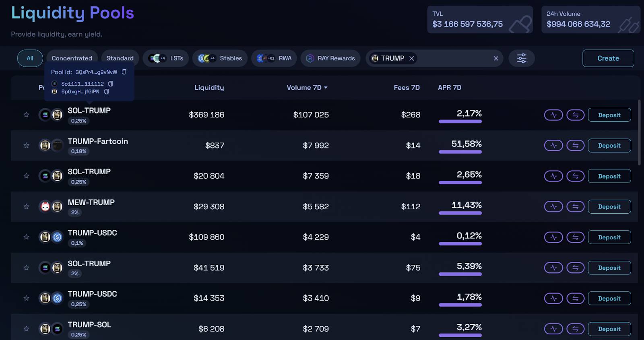
Task: Click swap icon on MEW-TRUMP row
Action: (575, 207)
